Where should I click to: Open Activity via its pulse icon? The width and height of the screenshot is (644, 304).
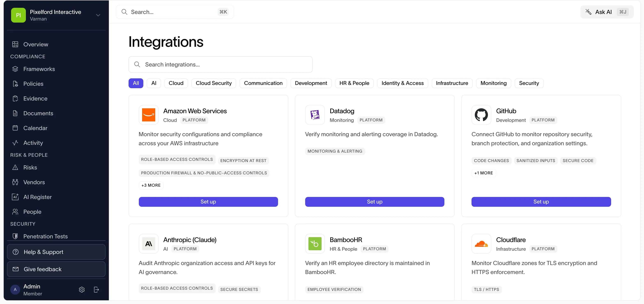(15, 143)
